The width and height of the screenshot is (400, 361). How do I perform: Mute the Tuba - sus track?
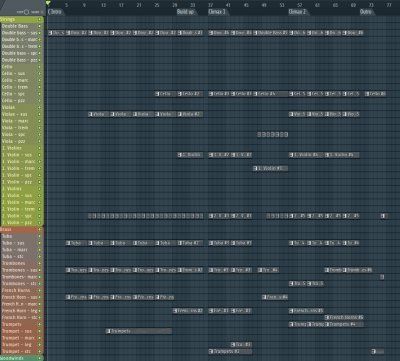(39, 243)
